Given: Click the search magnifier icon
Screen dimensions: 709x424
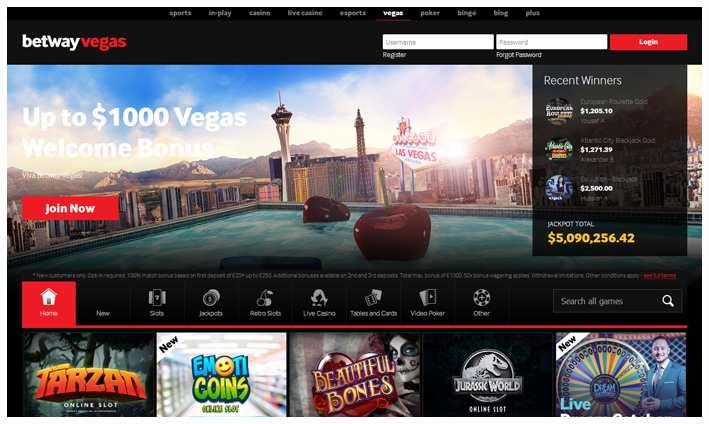Looking at the screenshot, I should (668, 301).
